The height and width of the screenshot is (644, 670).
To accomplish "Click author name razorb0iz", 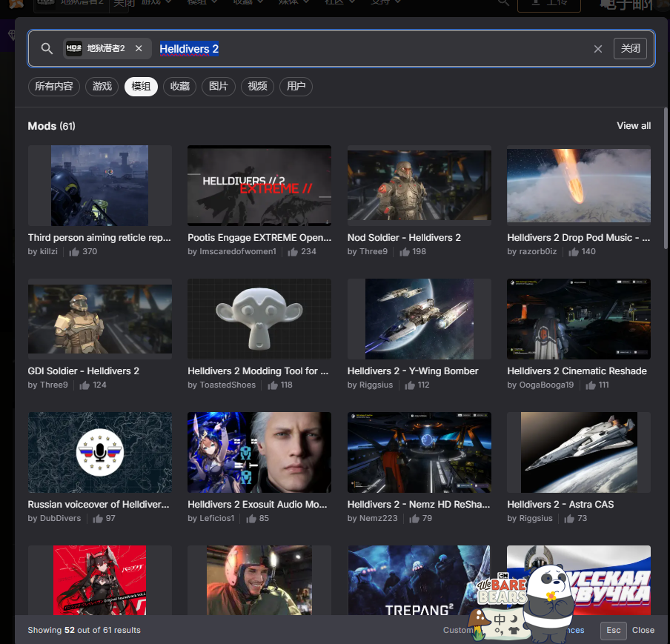I will tap(538, 252).
